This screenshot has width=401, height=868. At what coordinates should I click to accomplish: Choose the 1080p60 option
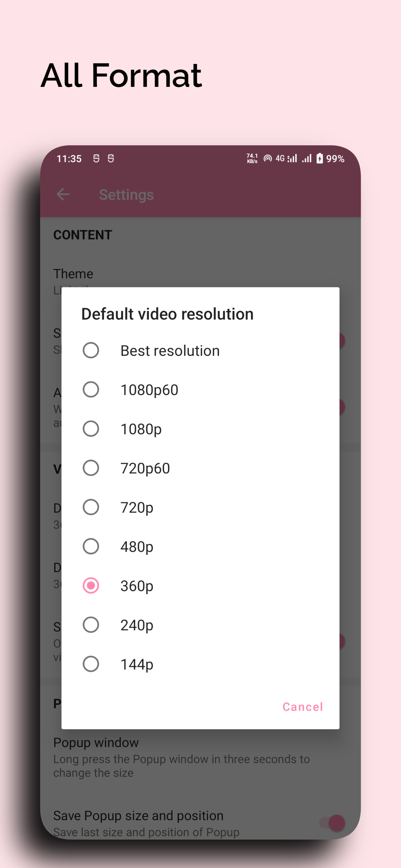[91, 389]
